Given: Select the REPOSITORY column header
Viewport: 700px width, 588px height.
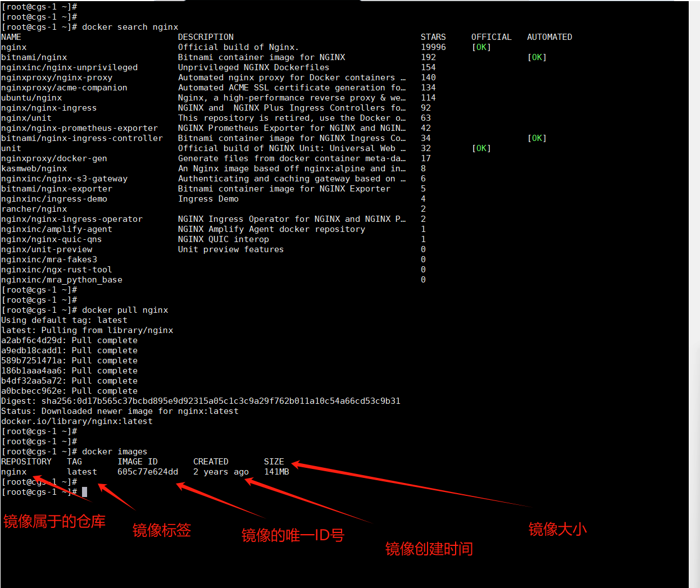Looking at the screenshot, I should [26, 462].
